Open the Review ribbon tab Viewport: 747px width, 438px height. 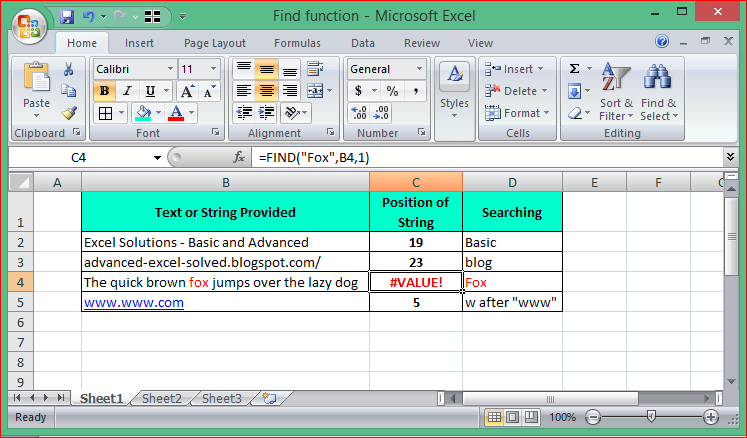(x=422, y=43)
